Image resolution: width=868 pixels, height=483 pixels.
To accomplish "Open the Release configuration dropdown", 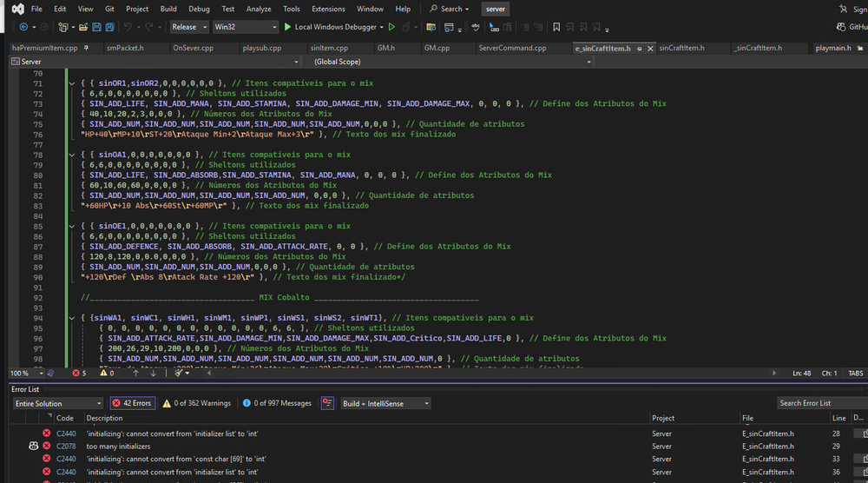I will 189,27.
